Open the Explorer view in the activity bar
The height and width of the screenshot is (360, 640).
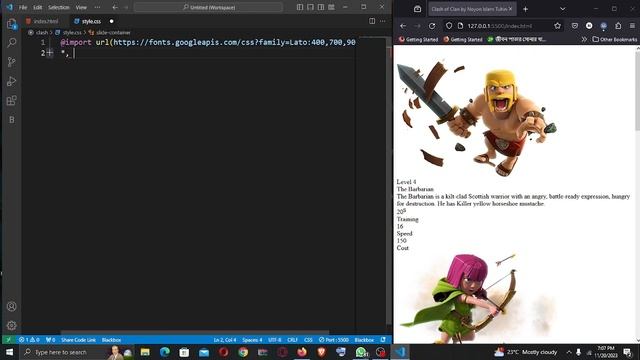(x=11, y=24)
